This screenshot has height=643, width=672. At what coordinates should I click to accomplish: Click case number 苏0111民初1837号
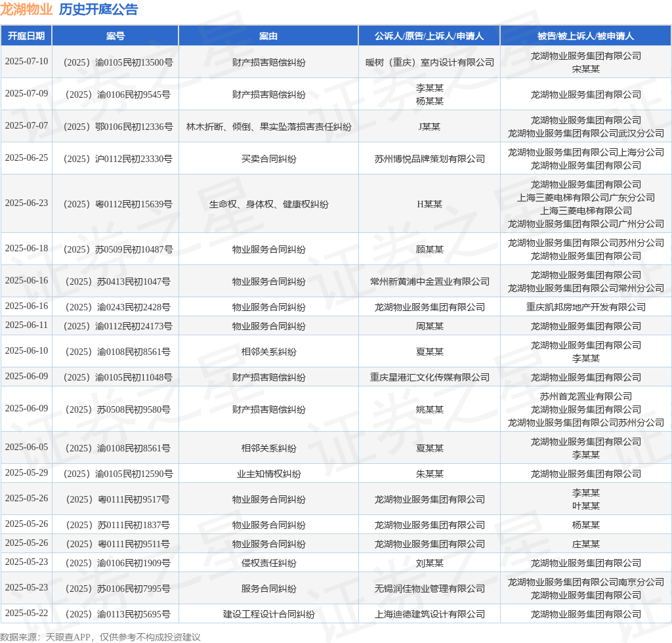click(x=118, y=526)
